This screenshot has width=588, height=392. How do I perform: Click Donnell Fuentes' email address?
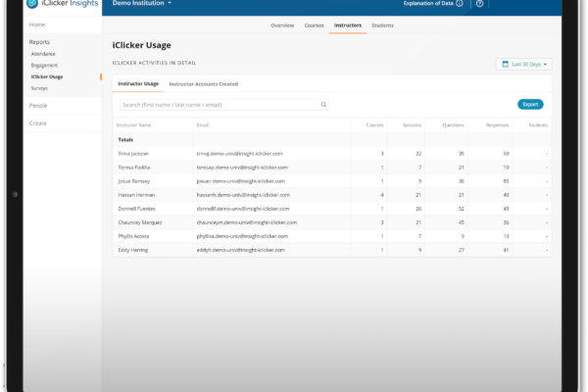click(x=243, y=209)
